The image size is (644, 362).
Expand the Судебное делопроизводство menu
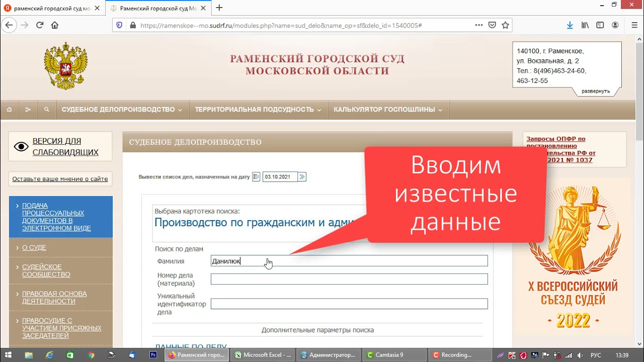pos(122,110)
